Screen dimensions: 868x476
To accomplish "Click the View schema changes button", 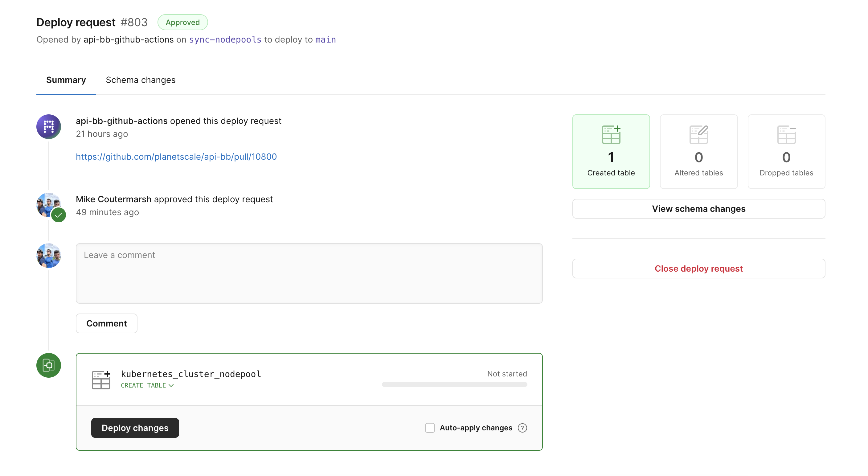I will click(698, 208).
